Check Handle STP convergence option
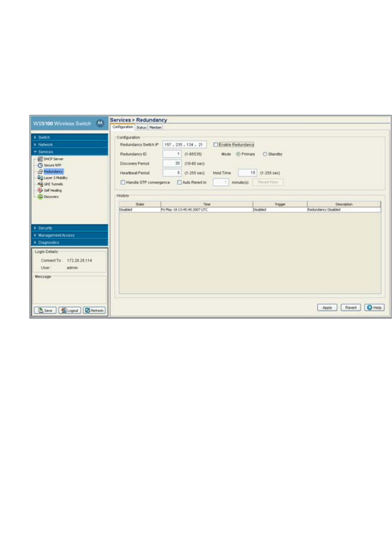This screenshot has width=392, height=543. tap(123, 183)
